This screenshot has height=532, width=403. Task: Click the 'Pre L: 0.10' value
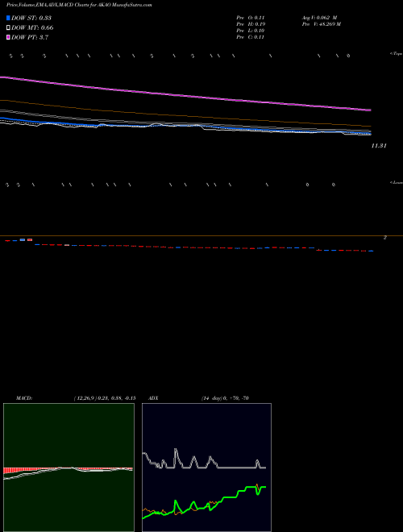(251, 31)
